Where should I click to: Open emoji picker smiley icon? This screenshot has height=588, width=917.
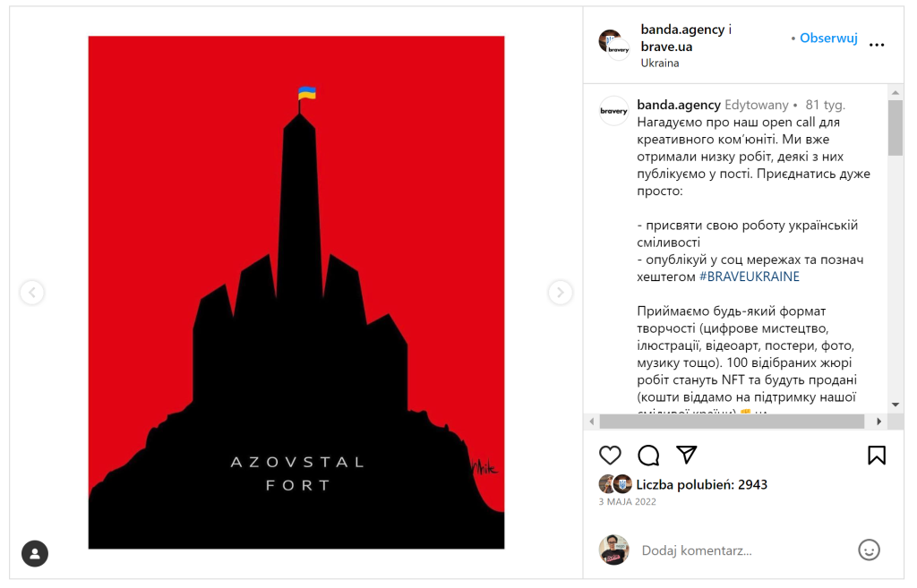pos(869,550)
